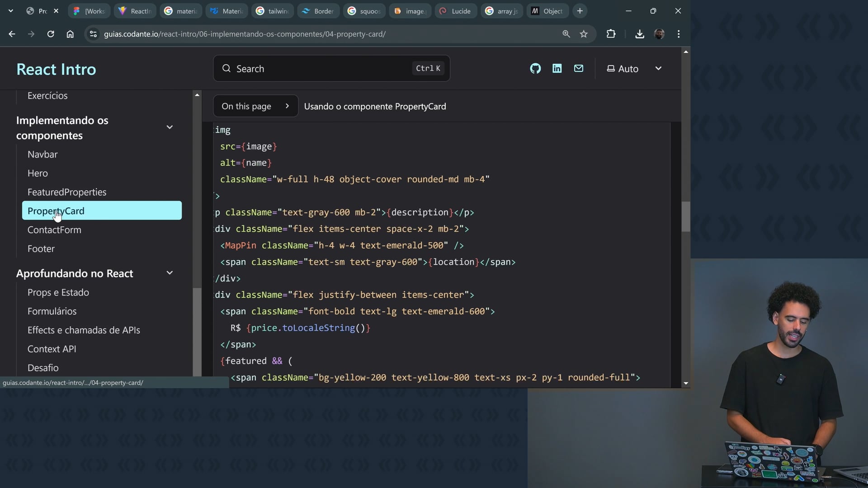Viewport: 868px width, 488px height.
Task: Click the React Intro site title
Action: click(x=56, y=69)
